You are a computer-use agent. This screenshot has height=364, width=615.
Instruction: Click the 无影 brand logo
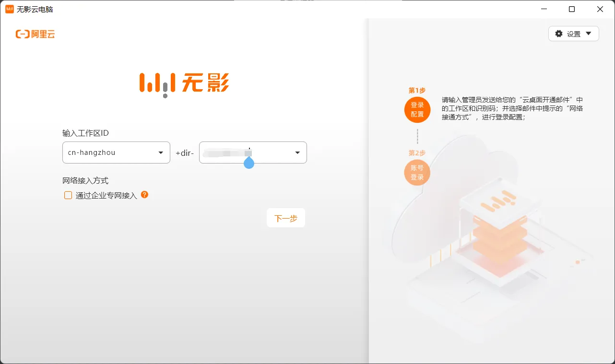point(184,84)
